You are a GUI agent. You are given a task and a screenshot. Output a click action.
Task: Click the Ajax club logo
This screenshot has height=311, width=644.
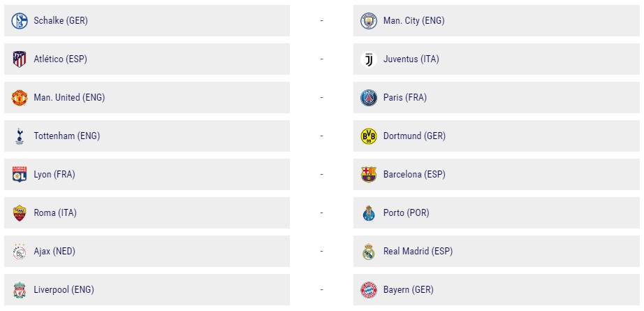(x=20, y=252)
